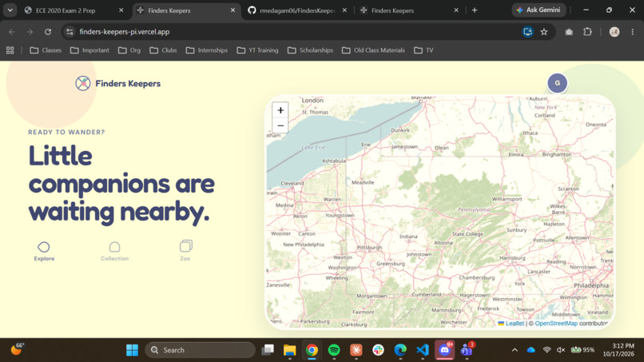Open the extensions puzzle icon
Screen dimensions: 644x362
588,32
